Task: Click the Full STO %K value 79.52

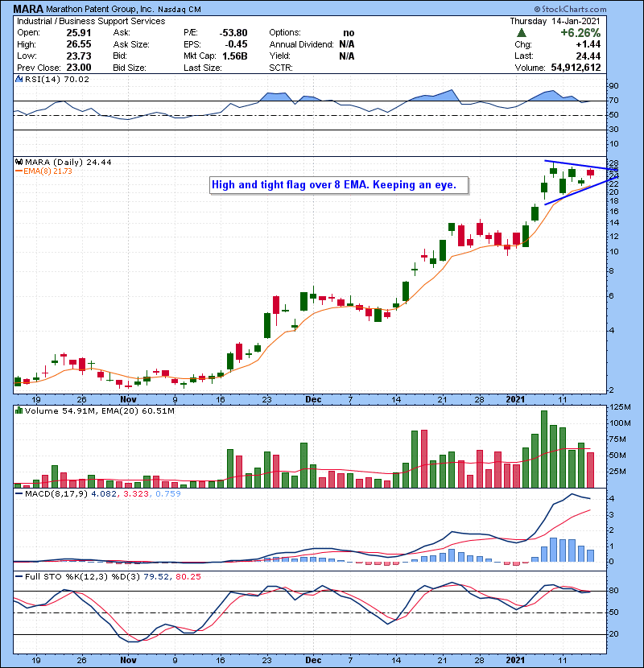Action: (156, 577)
